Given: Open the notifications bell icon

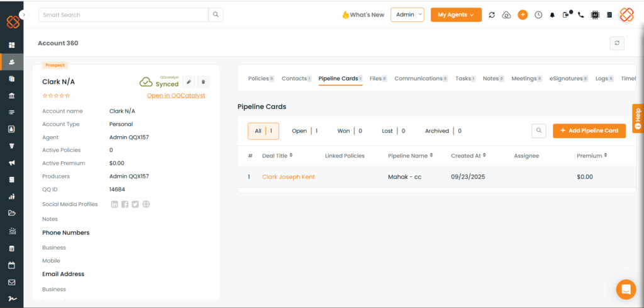Looking at the screenshot, I should 552,15.
